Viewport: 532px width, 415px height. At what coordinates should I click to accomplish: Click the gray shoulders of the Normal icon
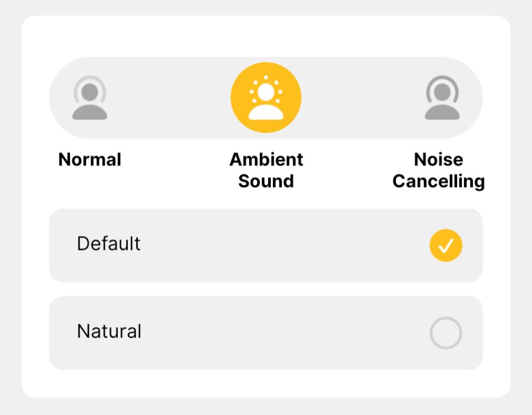[x=90, y=112]
